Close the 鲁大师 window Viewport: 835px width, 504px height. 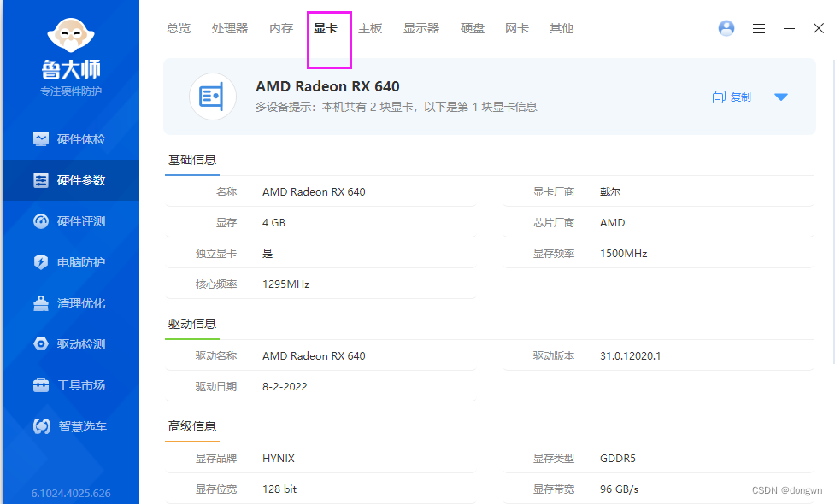point(819,28)
